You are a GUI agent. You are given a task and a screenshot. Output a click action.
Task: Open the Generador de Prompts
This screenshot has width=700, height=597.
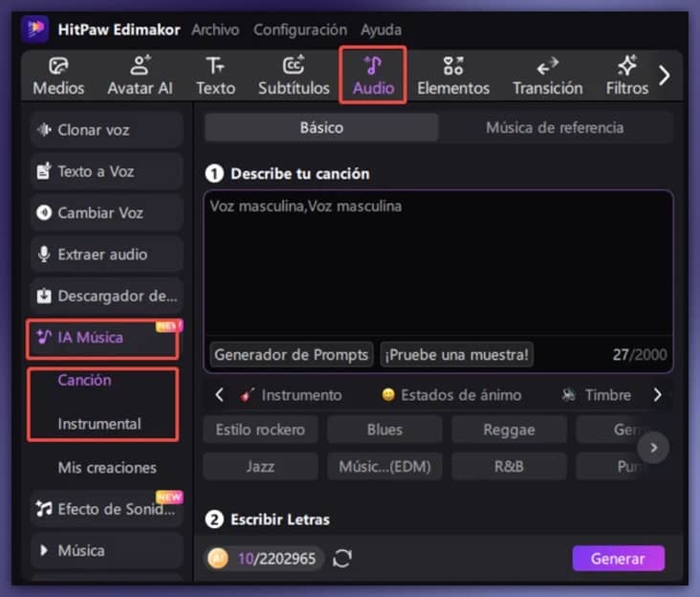(291, 355)
